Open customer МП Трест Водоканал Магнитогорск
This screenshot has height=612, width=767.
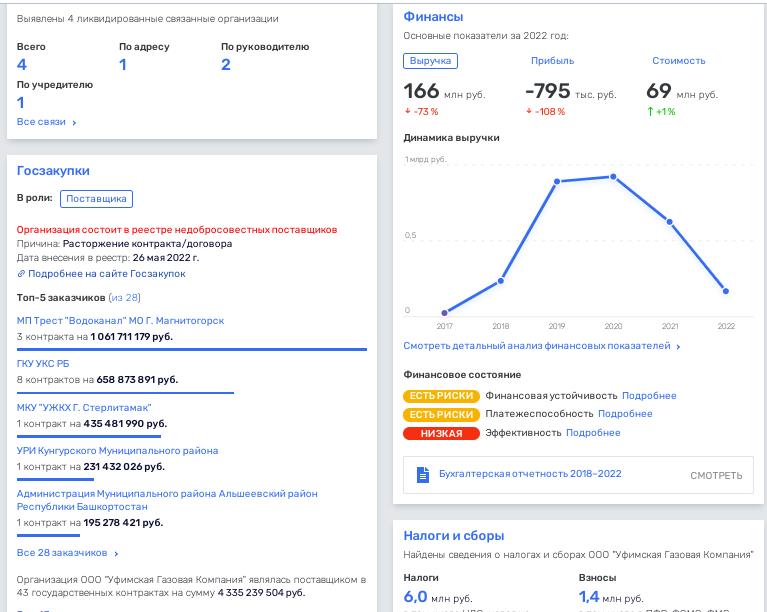coord(120,321)
